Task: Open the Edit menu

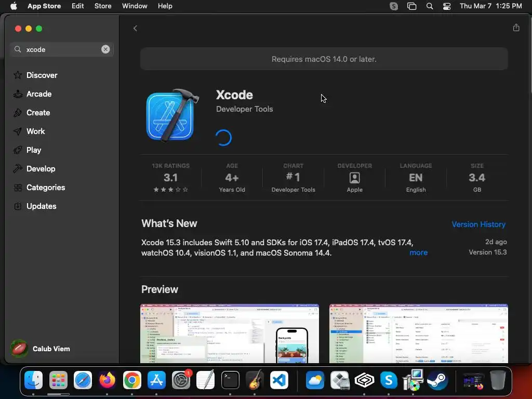Action: pos(78,6)
